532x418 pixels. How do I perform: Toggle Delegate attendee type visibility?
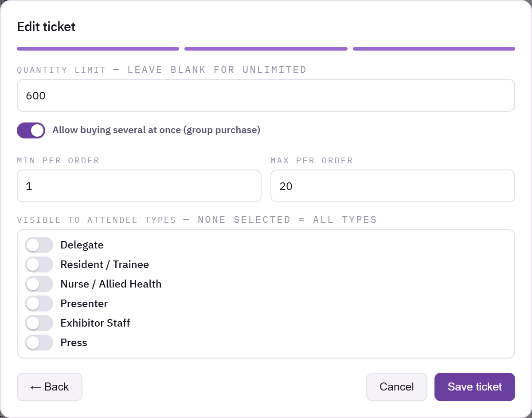(x=39, y=245)
